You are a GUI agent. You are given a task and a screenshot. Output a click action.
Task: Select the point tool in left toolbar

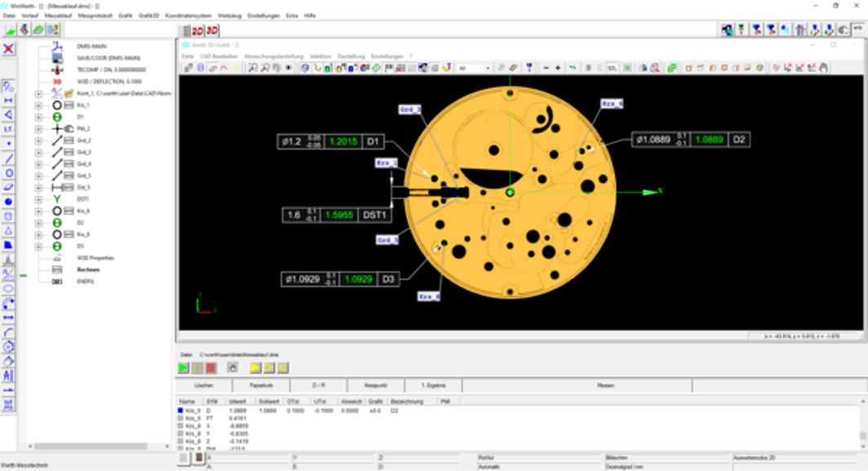(x=8, y=144)
